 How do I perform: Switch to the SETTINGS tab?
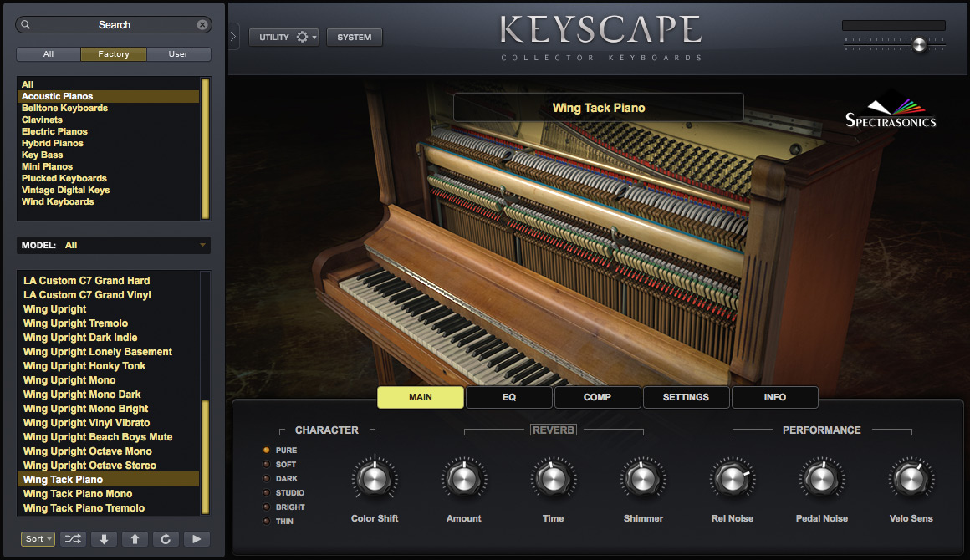(686, 397)
